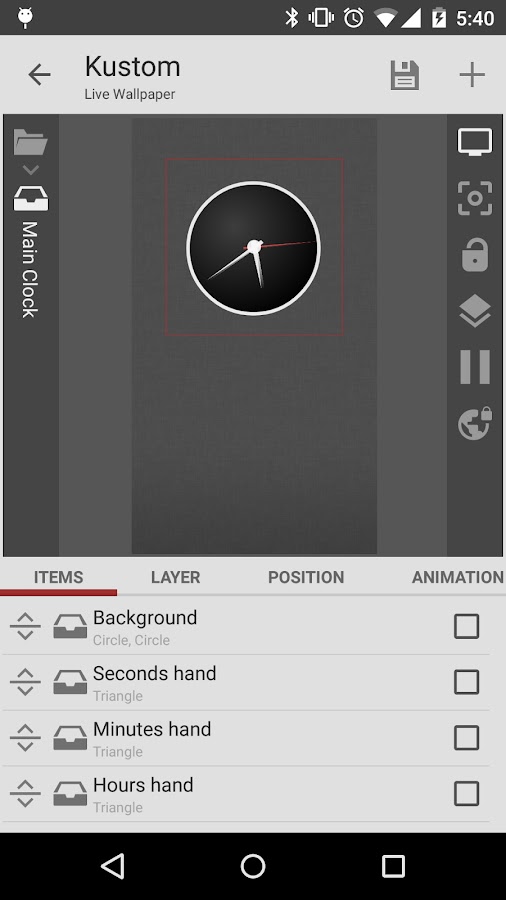Expand the chevron below the folder icon
Image resolution: width=506 pixels, height=900 pixels.
tap(31, 170)
